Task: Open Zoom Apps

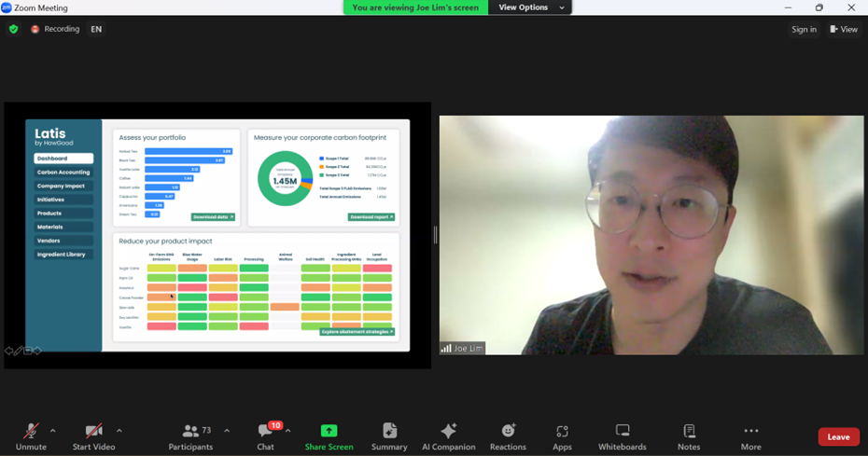Action: click(562, 435)
